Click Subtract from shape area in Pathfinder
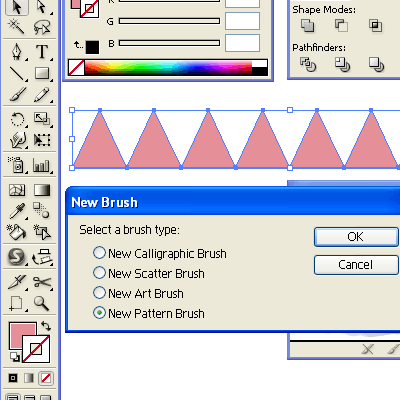 click(341, 25)
